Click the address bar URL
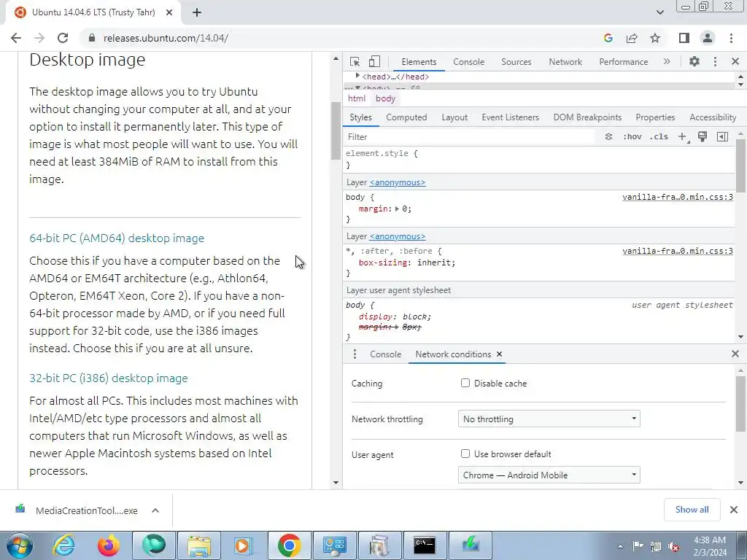 pos(166,38)
